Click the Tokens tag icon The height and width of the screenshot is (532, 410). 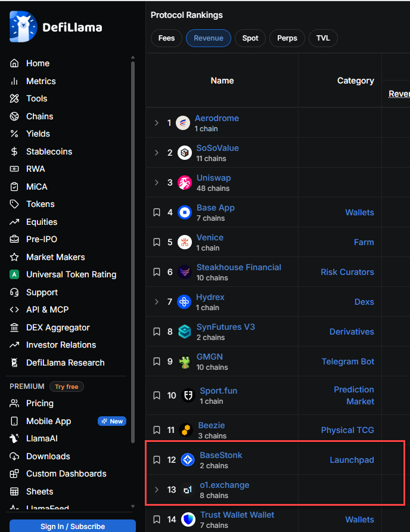coord(14,204)
